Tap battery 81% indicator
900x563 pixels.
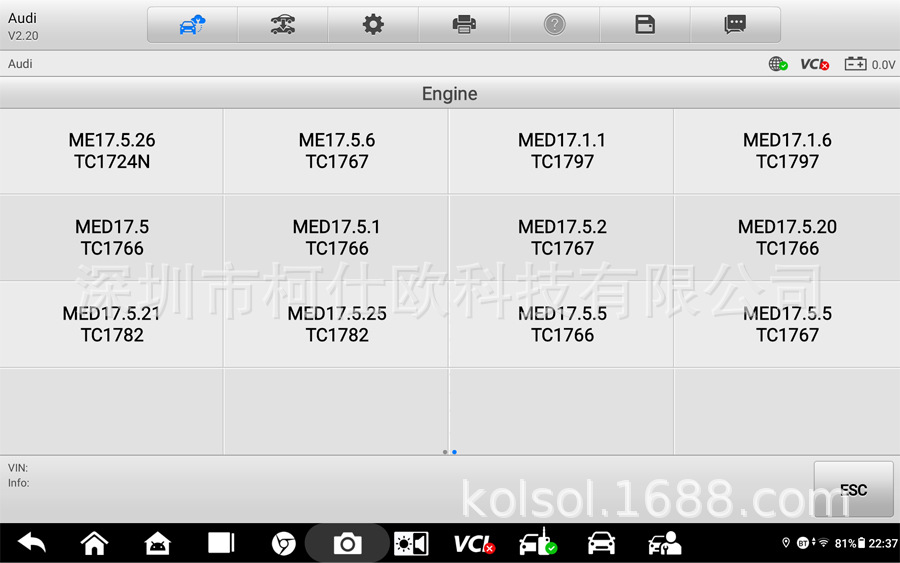pos(850,543)
